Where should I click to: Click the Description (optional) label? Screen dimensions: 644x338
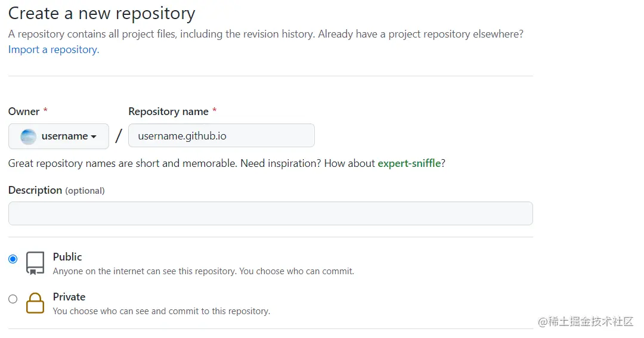pyautogui.click(x=56, y=190)
